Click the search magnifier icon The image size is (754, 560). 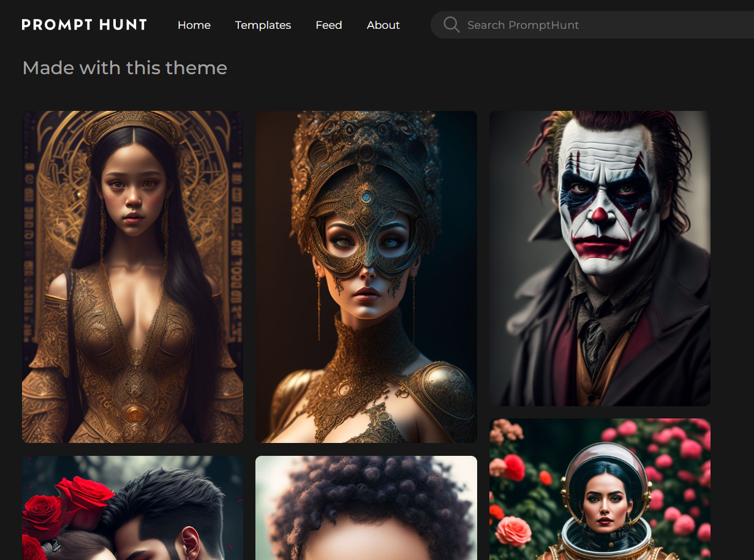[x=451, y=25]
